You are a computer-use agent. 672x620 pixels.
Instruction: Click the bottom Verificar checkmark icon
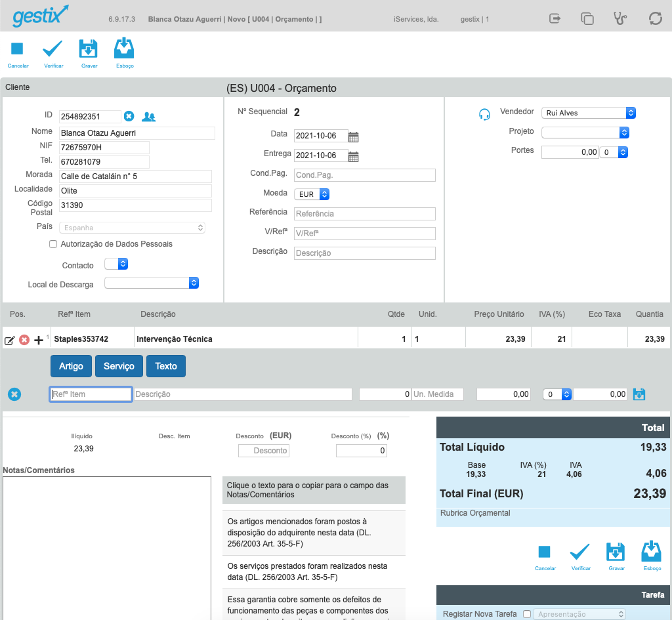[x=580, y=552]
